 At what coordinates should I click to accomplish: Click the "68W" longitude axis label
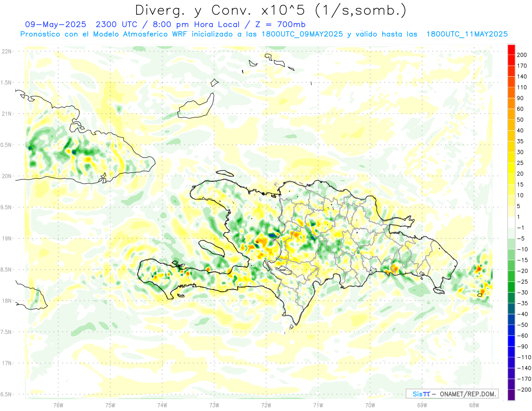(x=473, y=405)
